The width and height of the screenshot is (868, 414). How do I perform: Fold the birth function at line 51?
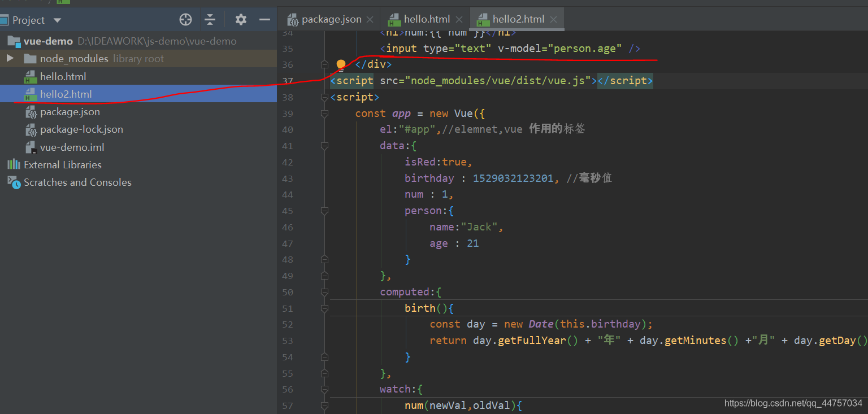click(324, 308)
